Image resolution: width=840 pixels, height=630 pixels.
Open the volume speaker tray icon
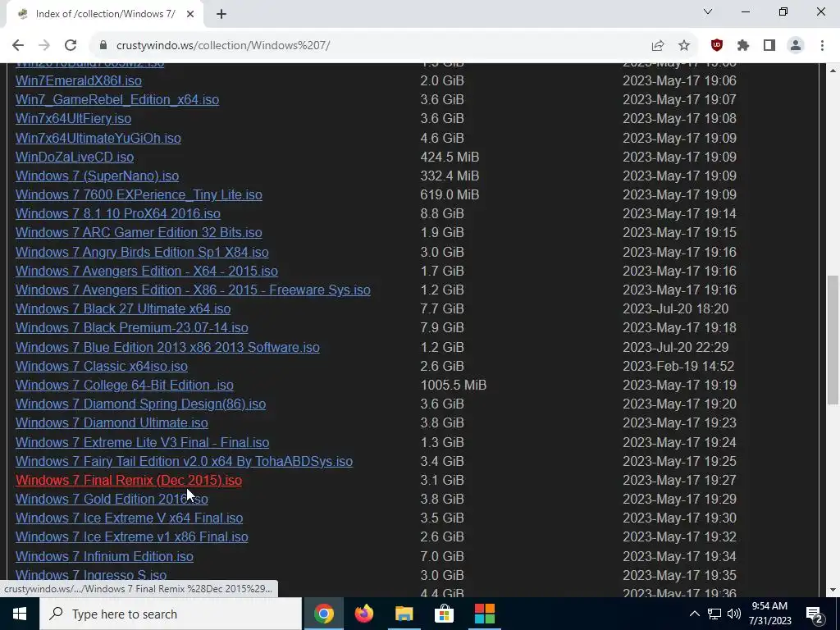(734, 614)
